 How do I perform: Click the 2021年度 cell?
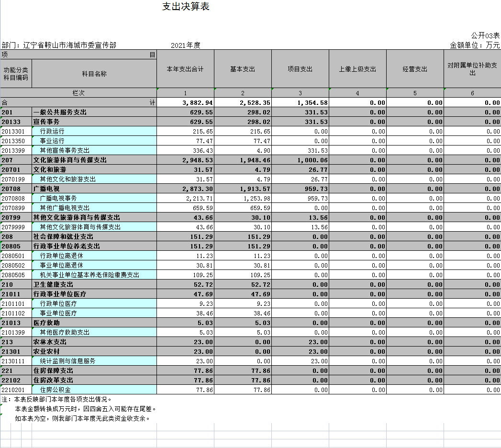(x=186, y=45)
